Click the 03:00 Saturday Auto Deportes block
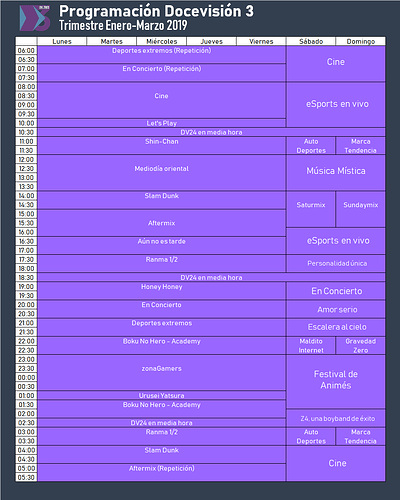Screen dimensions: 400x500 [311, 436]
